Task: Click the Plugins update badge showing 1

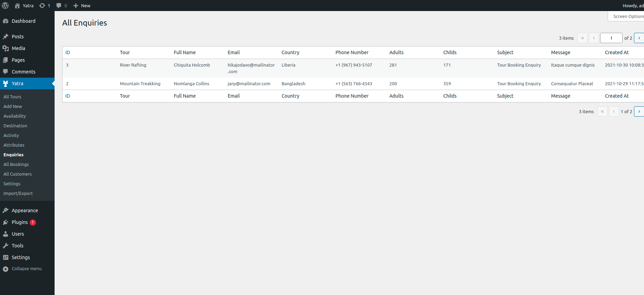Action: 33,223
